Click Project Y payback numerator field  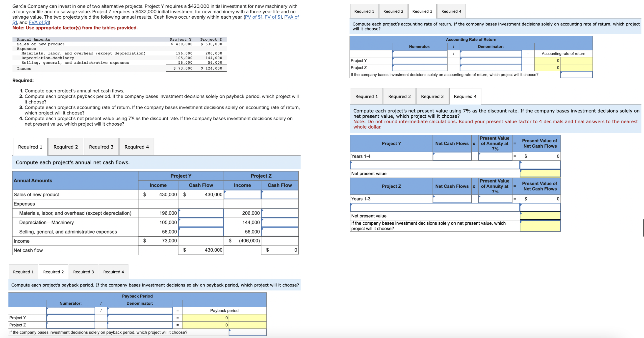coord(71,318)
